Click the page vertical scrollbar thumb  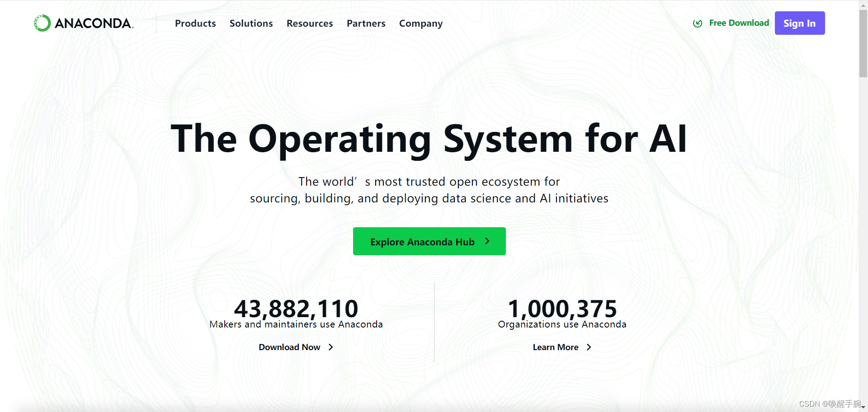point(863,43)
